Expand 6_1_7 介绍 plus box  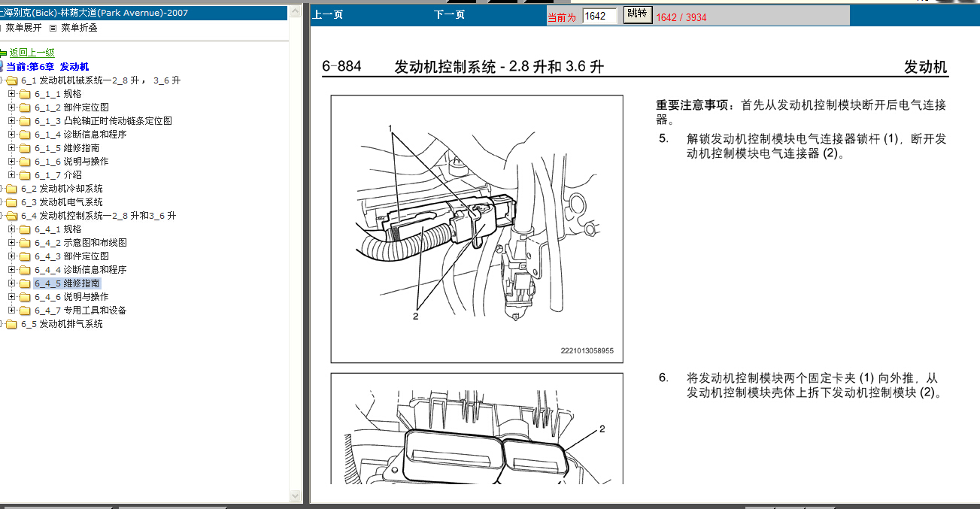pyautogui.click(x=11, y=175)
